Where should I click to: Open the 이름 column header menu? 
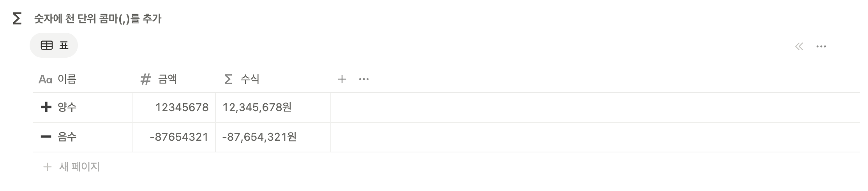point(67,80)
